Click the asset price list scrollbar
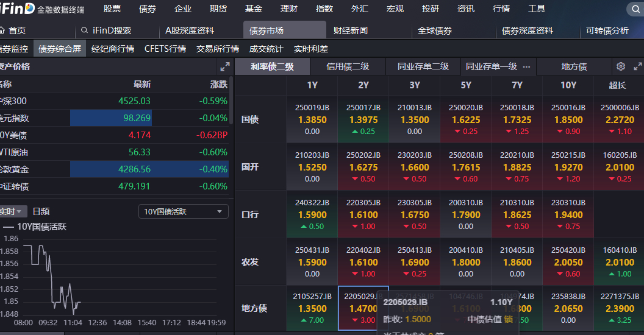Screen dimensions: 644x335 tap(231, 99)
